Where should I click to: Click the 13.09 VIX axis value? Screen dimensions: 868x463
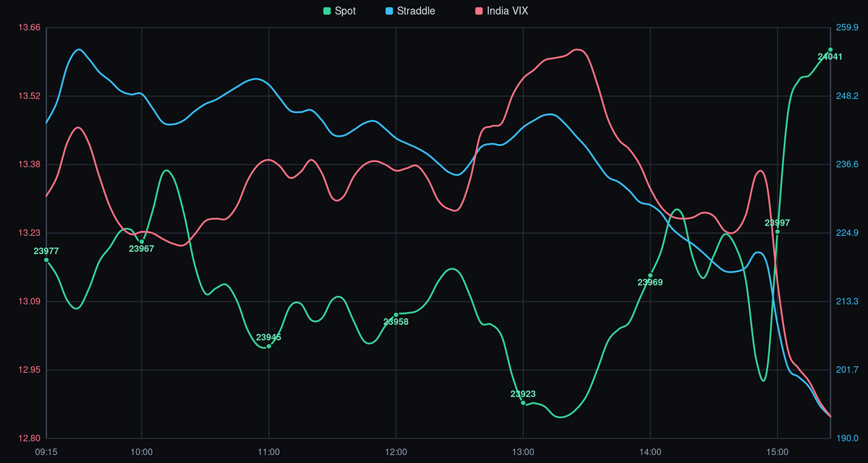(29, 302)
